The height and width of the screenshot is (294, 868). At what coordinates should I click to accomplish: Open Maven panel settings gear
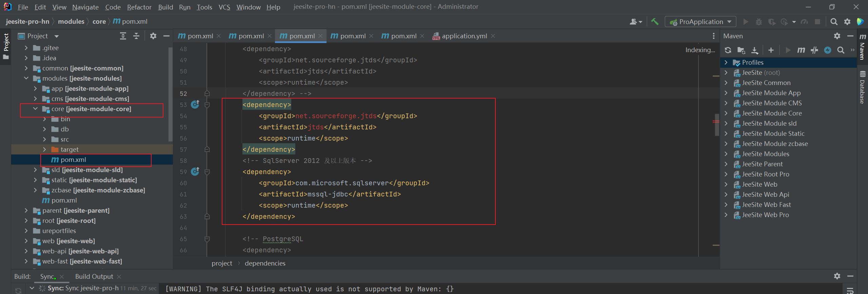pyautogui.click(x=837, y=36)
